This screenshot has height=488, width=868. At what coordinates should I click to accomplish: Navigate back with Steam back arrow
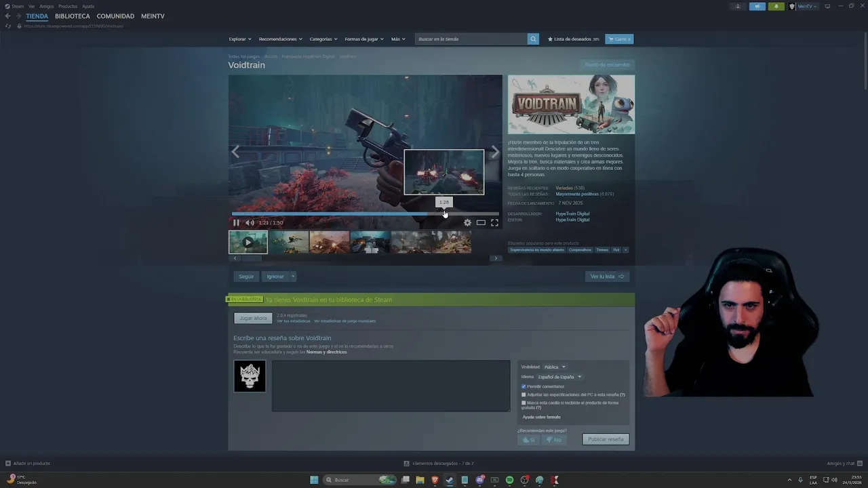click(8, 16)
